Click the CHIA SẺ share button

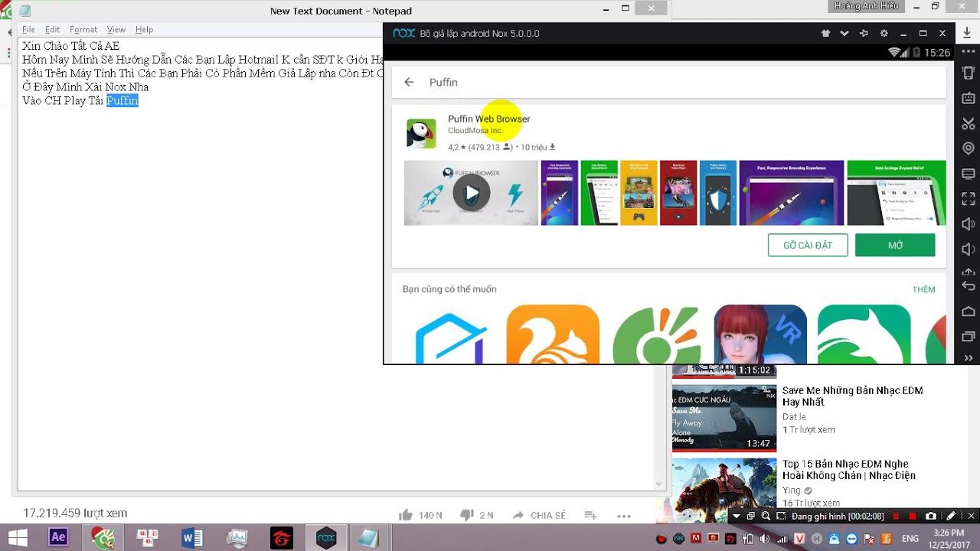tap(539, 515)
